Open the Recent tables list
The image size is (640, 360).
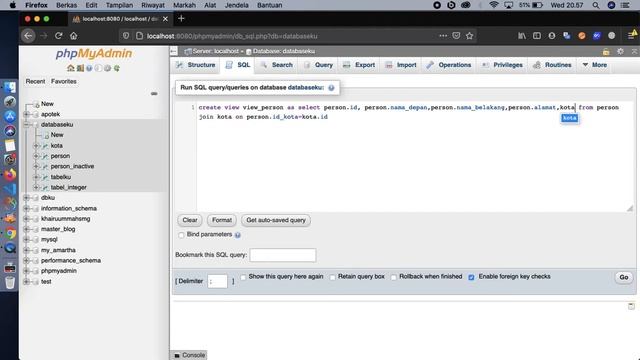click(x=36, y=81)
